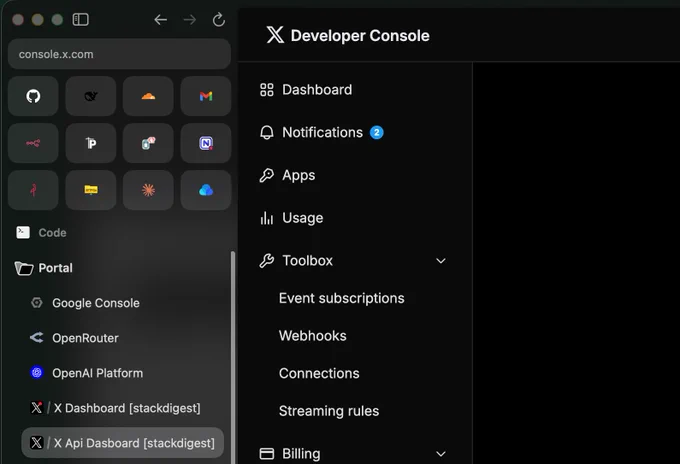Viewport: 680px width, 464px height.
Task: Go to the Apps section
Action: click(x=288, y=175)
